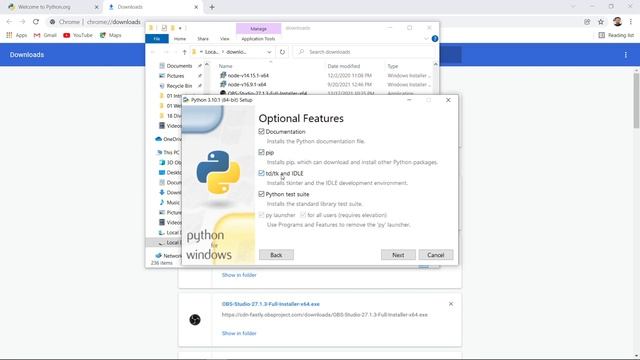Bookmark this page with star icon

601,22
